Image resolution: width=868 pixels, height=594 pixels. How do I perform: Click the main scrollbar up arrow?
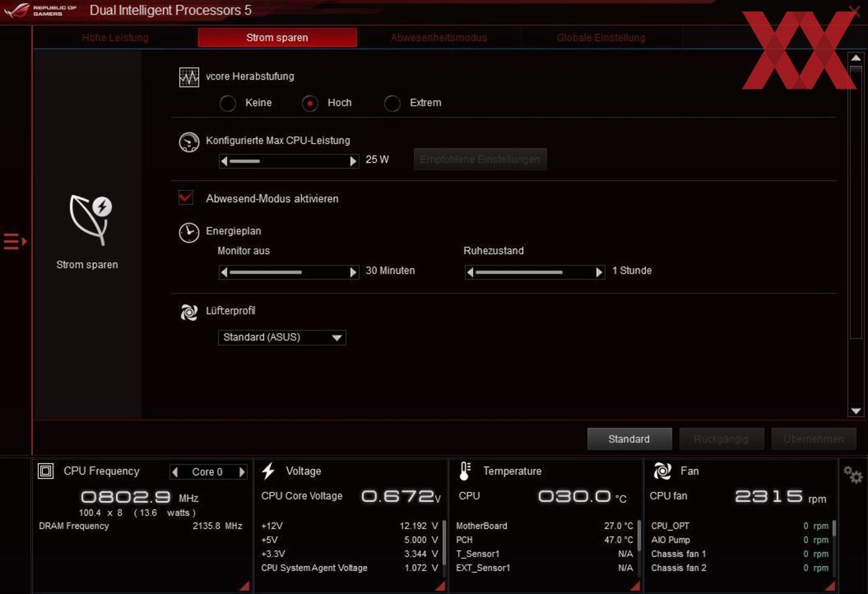[856, 58]
